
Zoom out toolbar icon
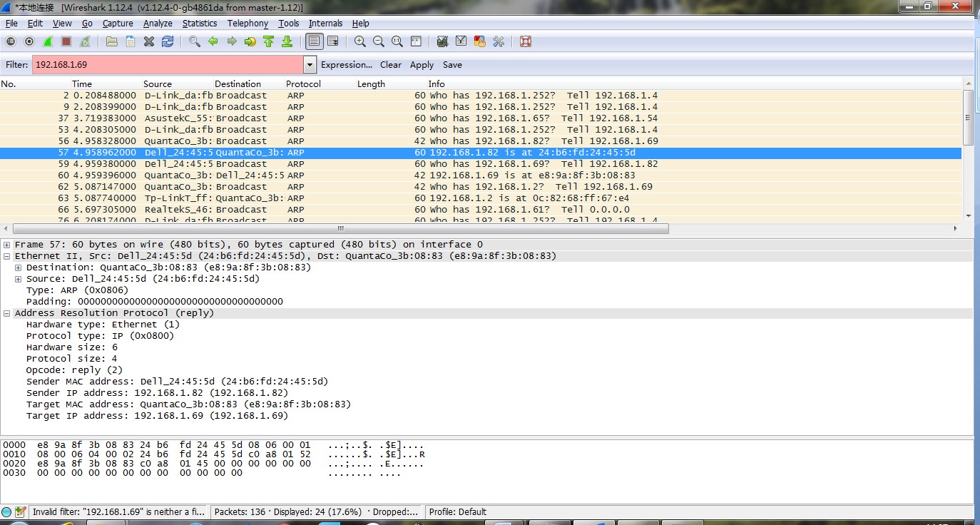(379, 41)
